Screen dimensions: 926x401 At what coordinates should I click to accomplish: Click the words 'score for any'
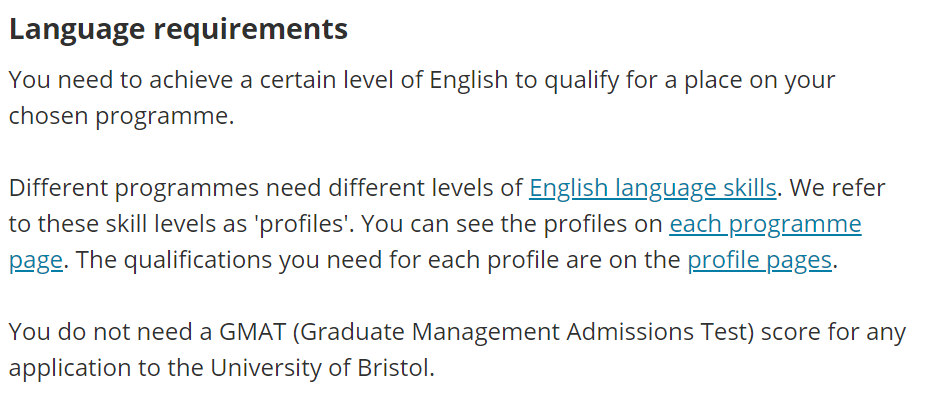[833, 332]
